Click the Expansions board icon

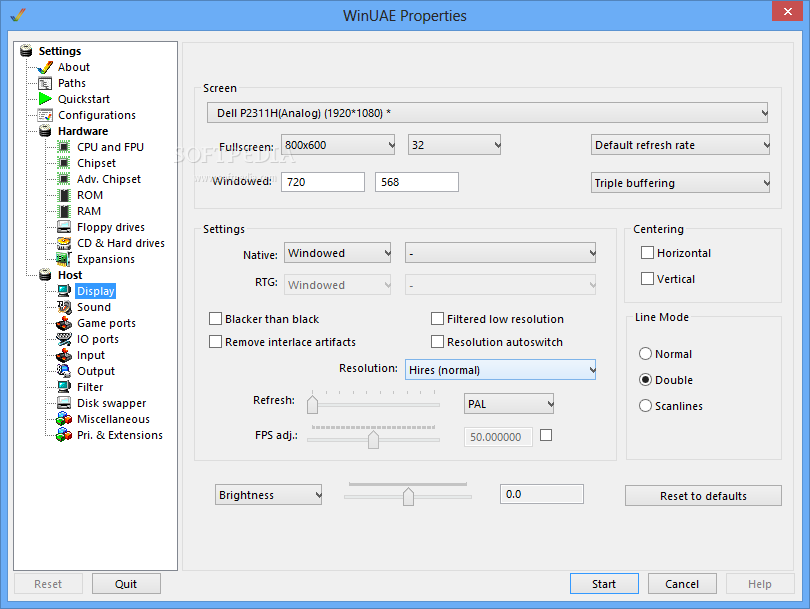[x=64, y=259]
